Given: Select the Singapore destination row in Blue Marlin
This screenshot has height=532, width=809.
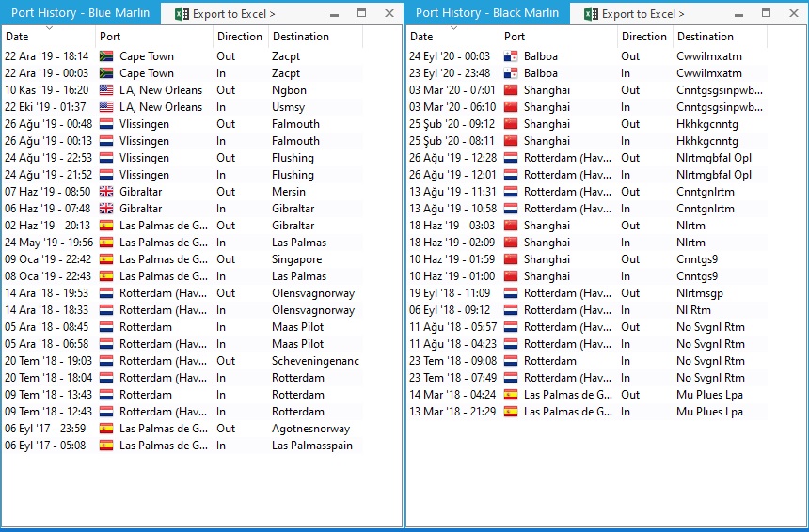Looking at the screenshot, I should coord(296,259).
